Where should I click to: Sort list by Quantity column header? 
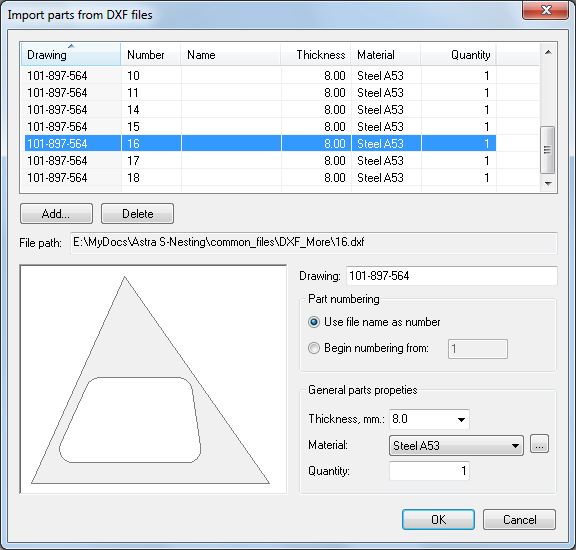(x=458, y=55)
